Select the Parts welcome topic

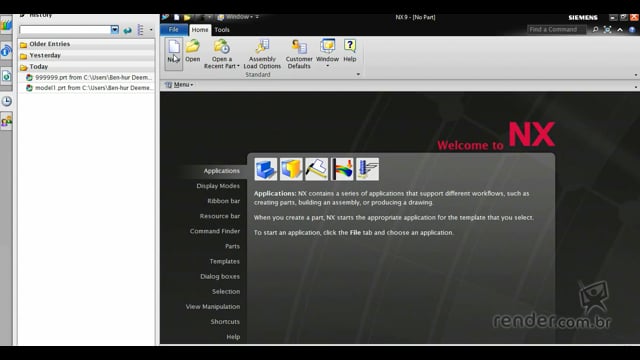[x=232, y=246]
